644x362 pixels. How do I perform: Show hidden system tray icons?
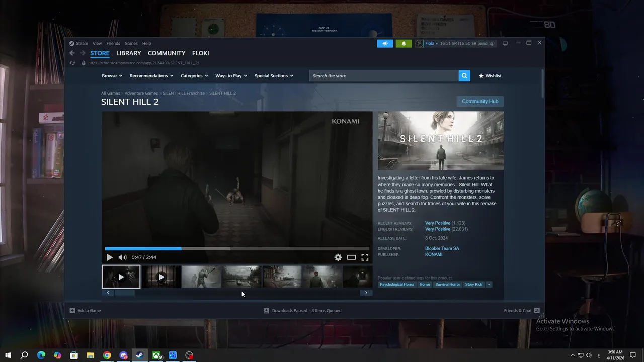(572, 355)
